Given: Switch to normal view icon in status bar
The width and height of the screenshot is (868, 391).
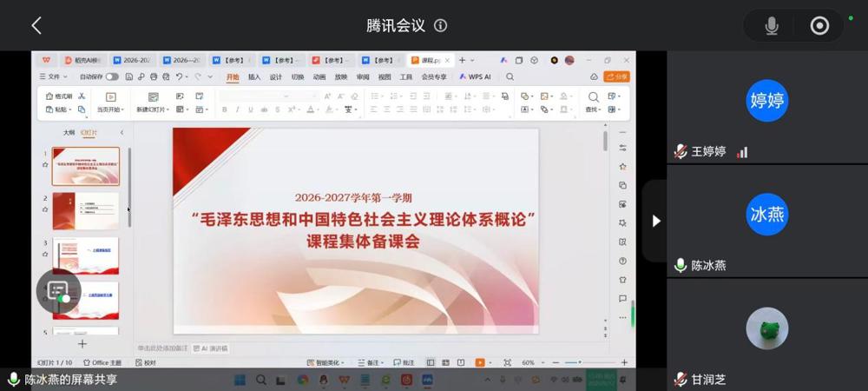Looking at the screenshot, I should (431, 362).
